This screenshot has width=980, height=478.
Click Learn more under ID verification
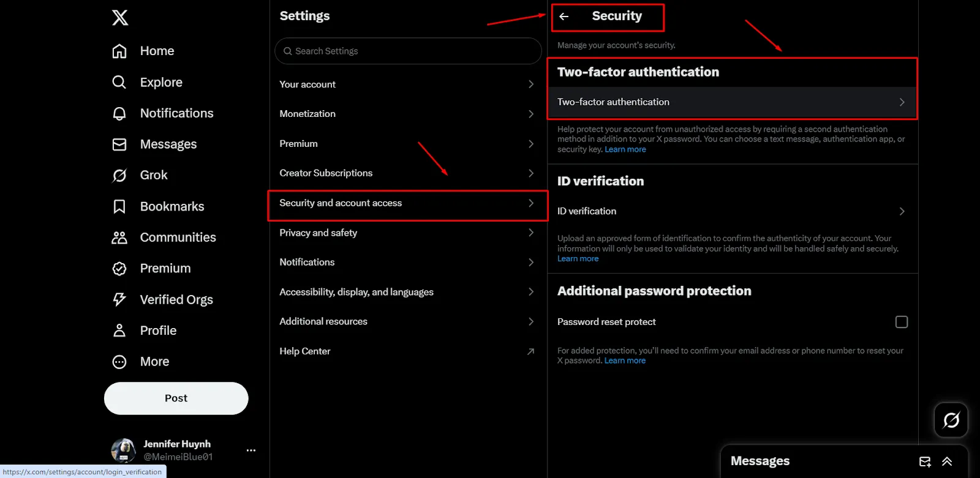[x=578, y=259]
